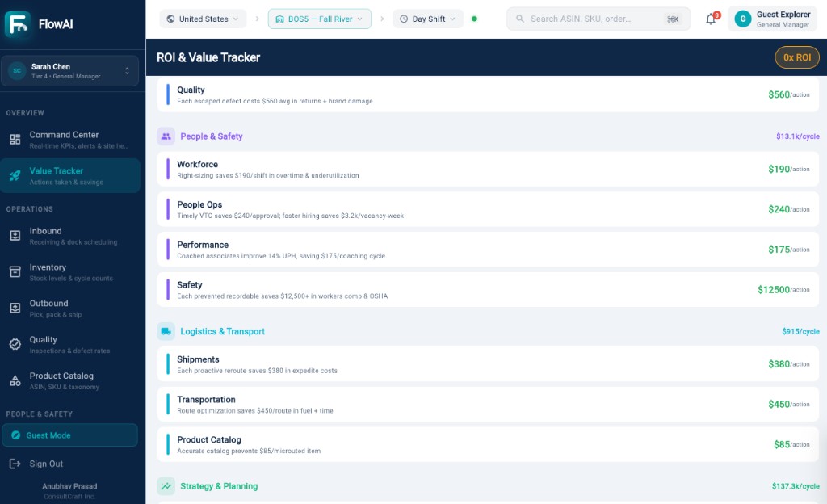Open the Day Shift dropdown
Image resolution: width=827 pixels, height=504 pixels.
tap(428, 19)
